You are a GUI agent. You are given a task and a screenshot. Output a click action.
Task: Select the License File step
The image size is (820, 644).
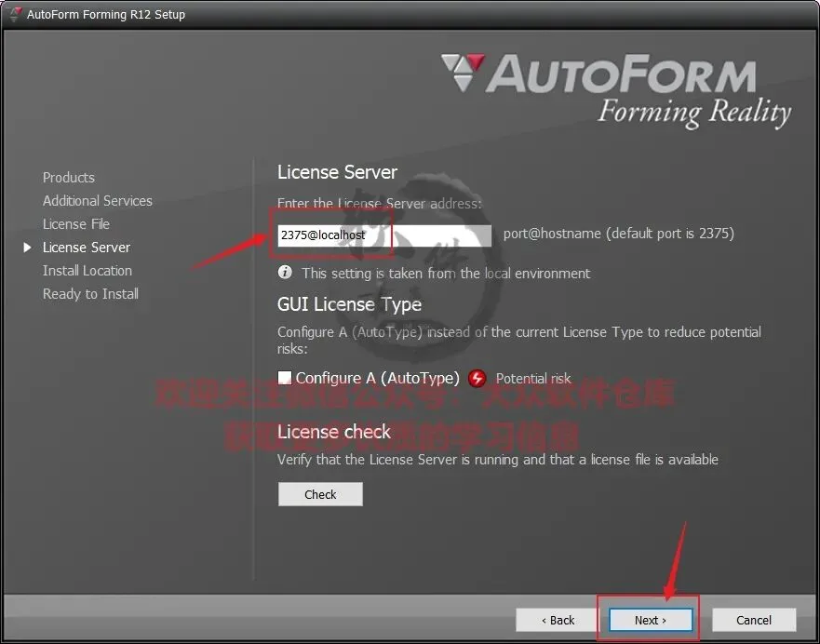coord(75,224)
